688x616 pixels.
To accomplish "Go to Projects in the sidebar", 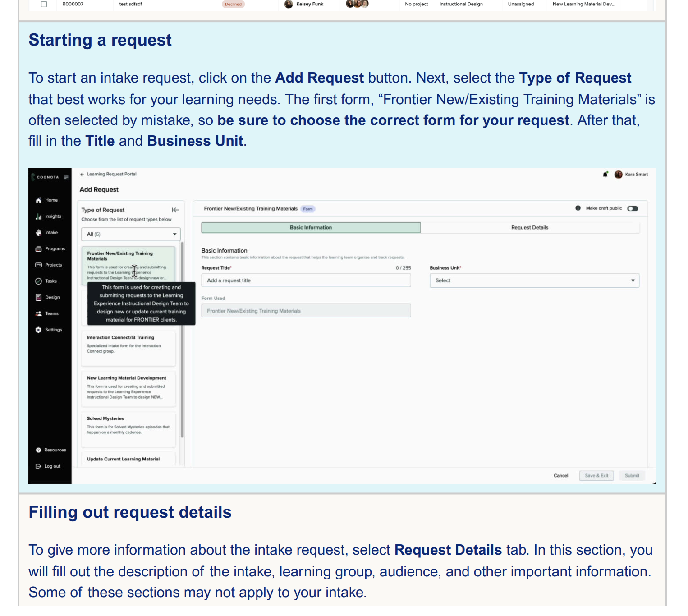I will [x=48, y=265].
